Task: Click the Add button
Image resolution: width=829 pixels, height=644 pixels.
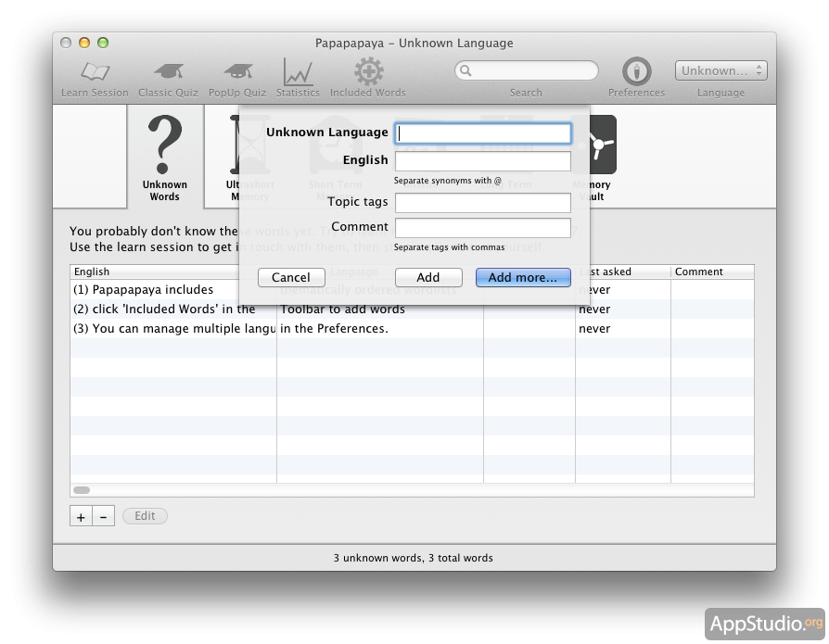Action: point(428,277)
